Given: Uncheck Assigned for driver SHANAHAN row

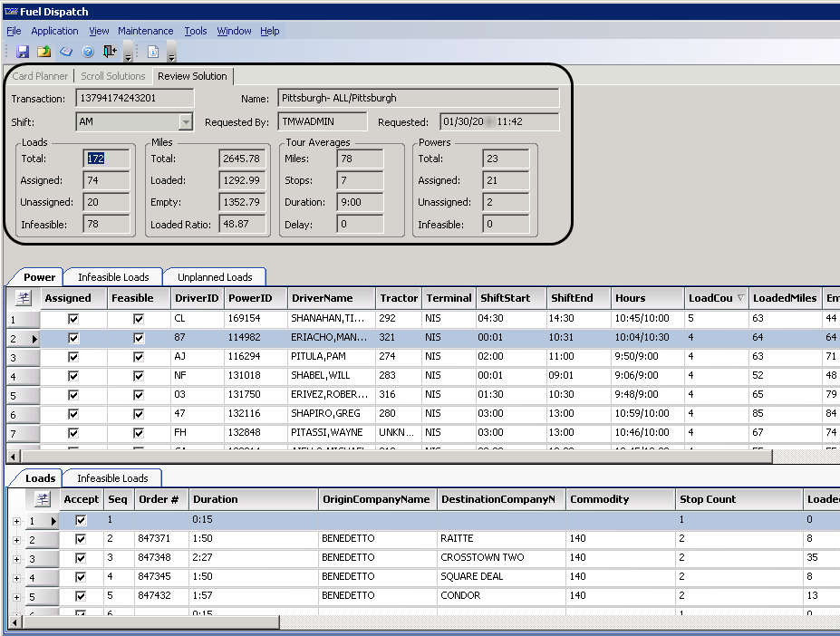Looking at the screenshot, I should pyautogui.click(x=73, y=319).
